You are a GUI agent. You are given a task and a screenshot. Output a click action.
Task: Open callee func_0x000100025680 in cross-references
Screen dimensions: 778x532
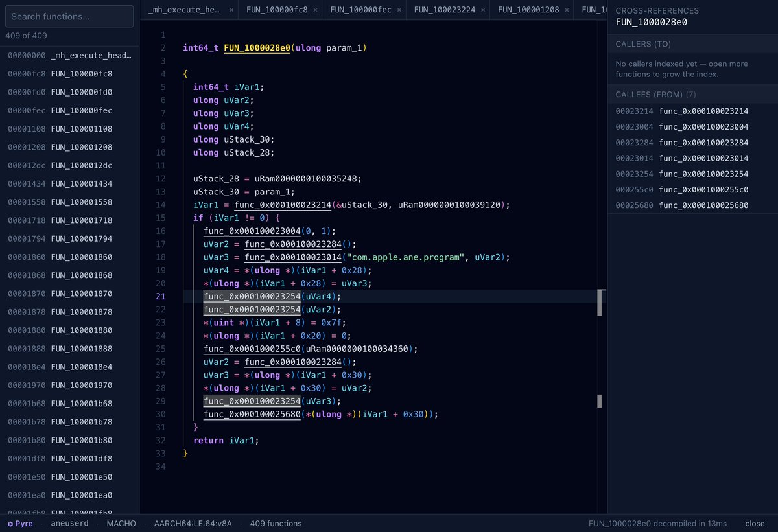pos(692,205)
